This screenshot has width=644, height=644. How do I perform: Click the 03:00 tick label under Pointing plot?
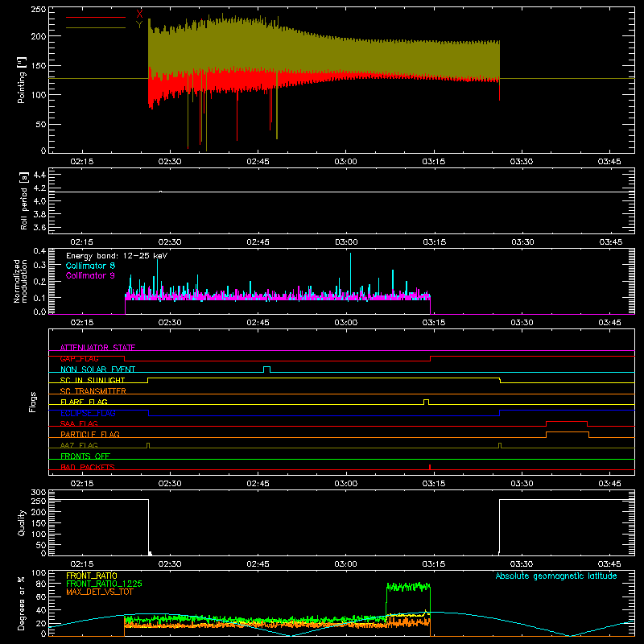click(x=345, y=162)
